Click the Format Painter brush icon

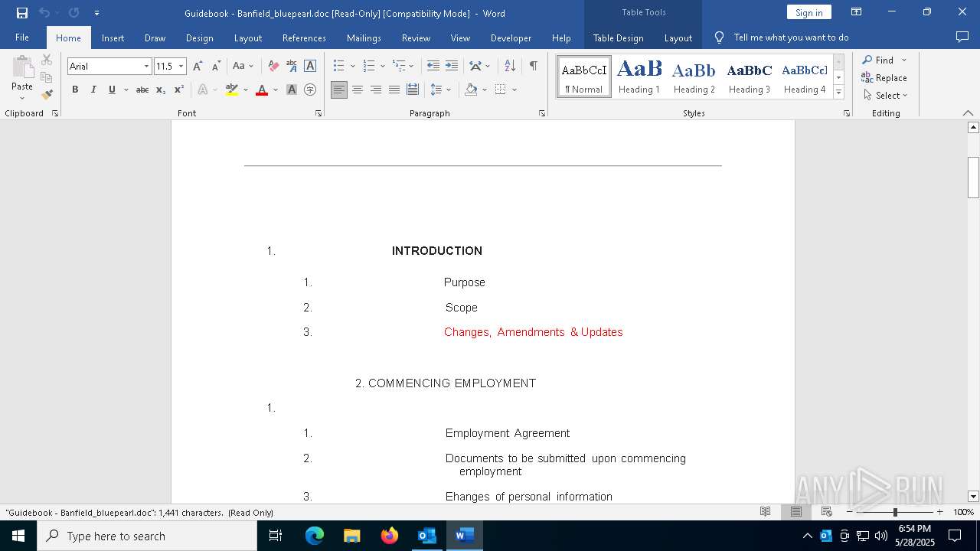coord(47,94)
